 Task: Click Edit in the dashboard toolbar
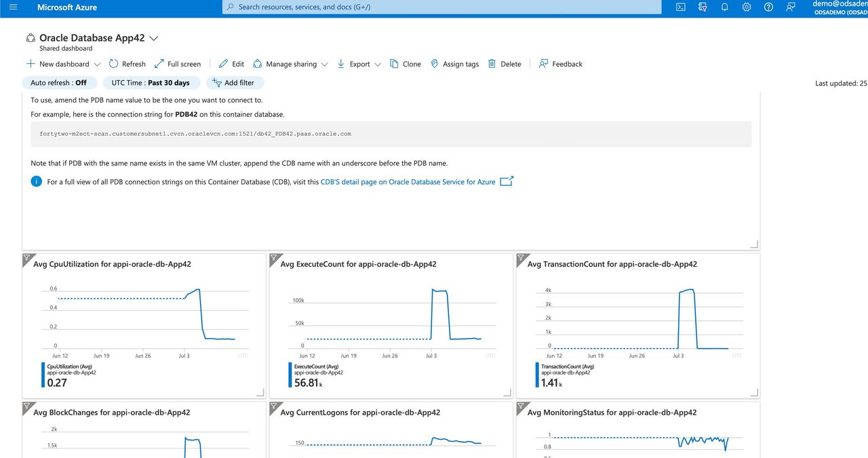pos(231,64)
